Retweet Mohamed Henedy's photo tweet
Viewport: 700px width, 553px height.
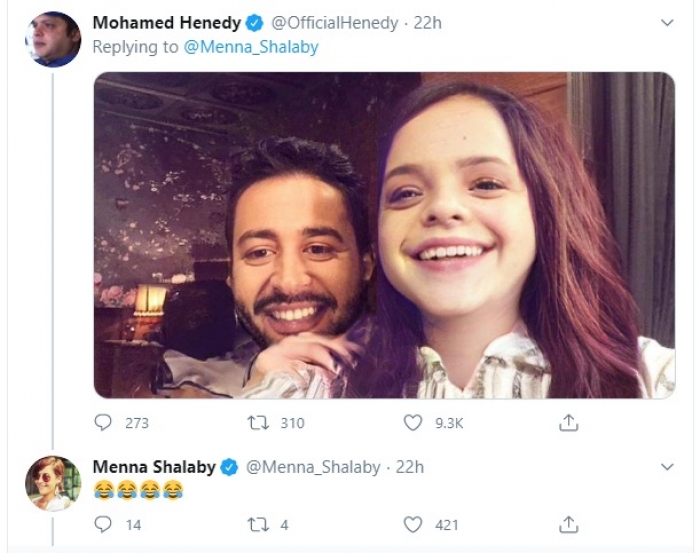pyautogui.click(x=258, y=423)
